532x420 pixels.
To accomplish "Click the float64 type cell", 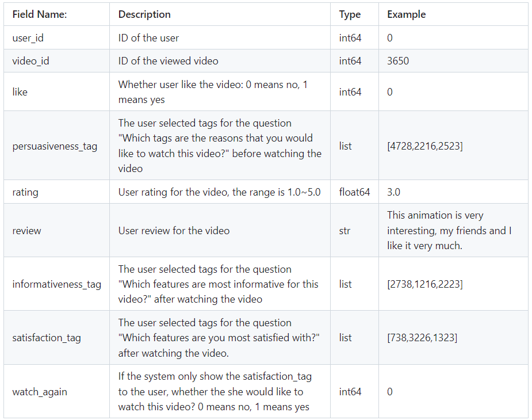I will tap(354, 192).
